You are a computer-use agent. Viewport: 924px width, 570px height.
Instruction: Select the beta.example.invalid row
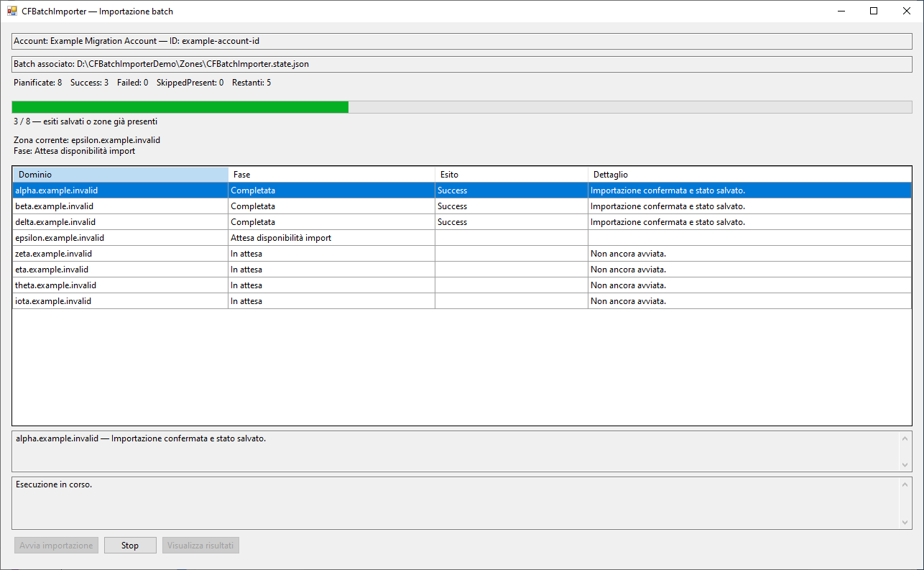[x=462, y=206]
